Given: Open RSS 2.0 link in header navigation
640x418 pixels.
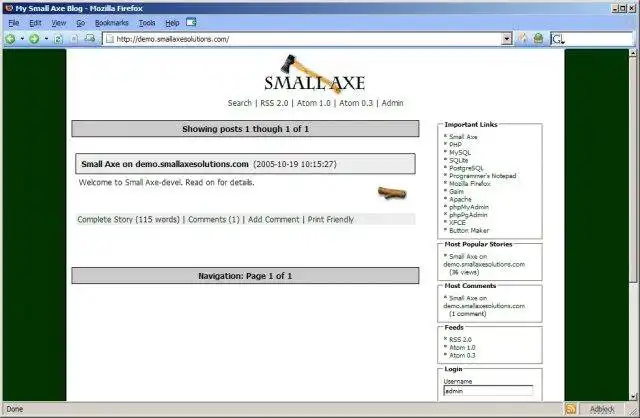Looking at the screenshot, I should 274,103.
